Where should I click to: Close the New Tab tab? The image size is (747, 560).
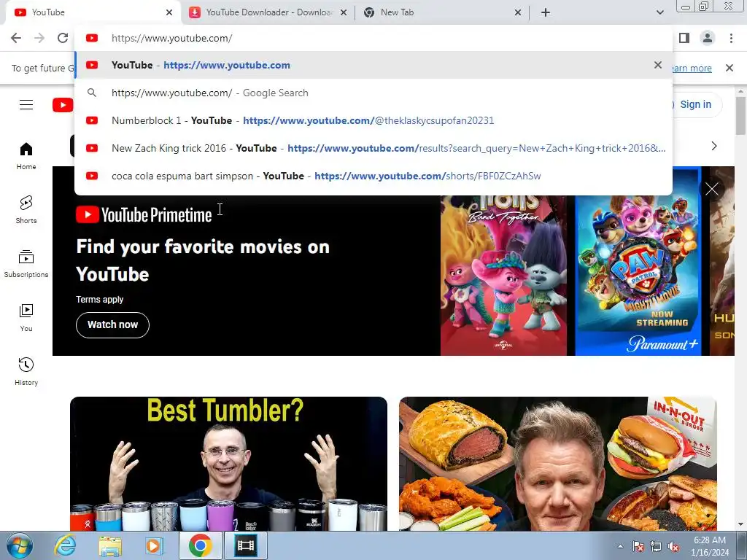[x=518, y=12]
